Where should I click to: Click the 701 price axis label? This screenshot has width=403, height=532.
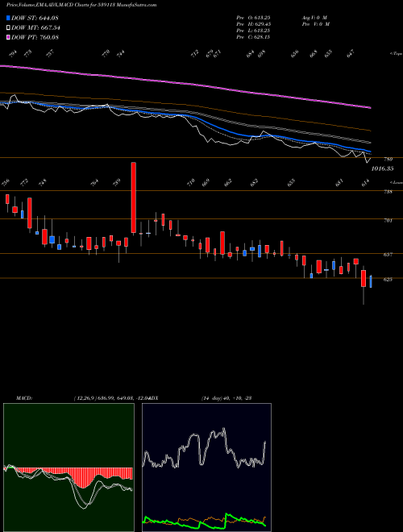click(388, 221)
